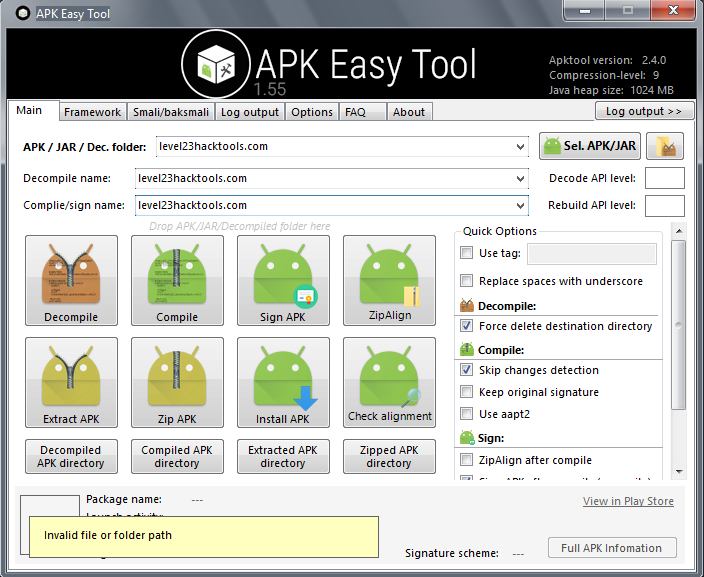Click the Sel. APK/JAR button

click(x=590, y=146)
